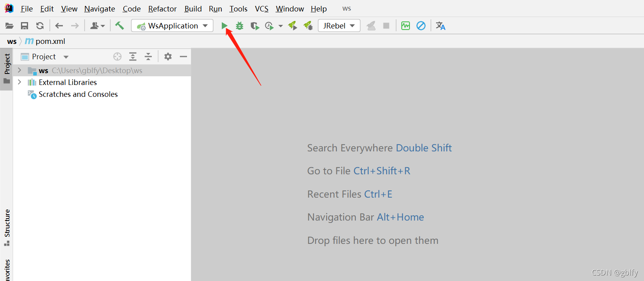Open the Edit menu
The height and width of the screenshot is (281, 644).
[x=47, y=9]
